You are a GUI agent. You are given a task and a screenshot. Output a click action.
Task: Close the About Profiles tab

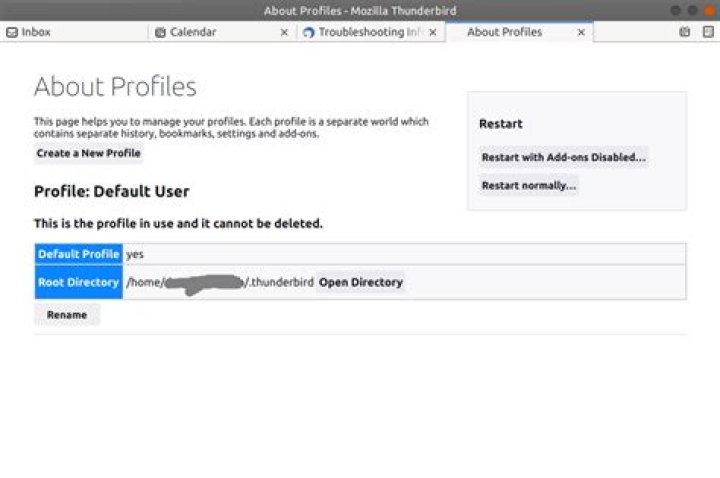click(x=581, y=33)
